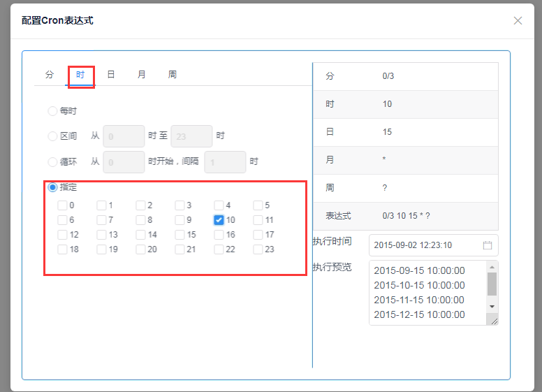The width and height of the screenshot is (542, 392).
Task: Check hour 7 checkbox
Action: coord(101,220)
